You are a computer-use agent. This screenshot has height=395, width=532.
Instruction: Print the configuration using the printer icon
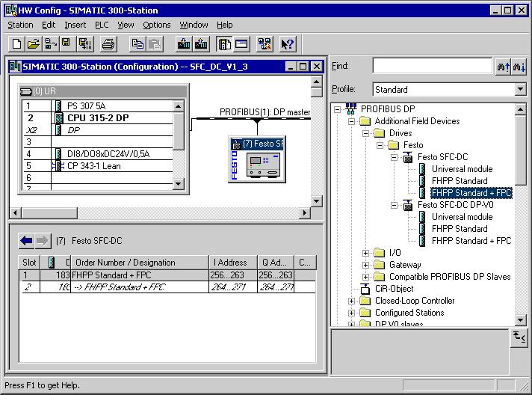point(108,44)
